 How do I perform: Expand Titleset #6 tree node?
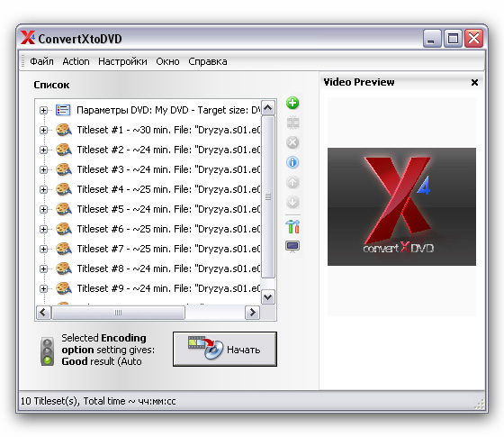(x=44, y=229)
